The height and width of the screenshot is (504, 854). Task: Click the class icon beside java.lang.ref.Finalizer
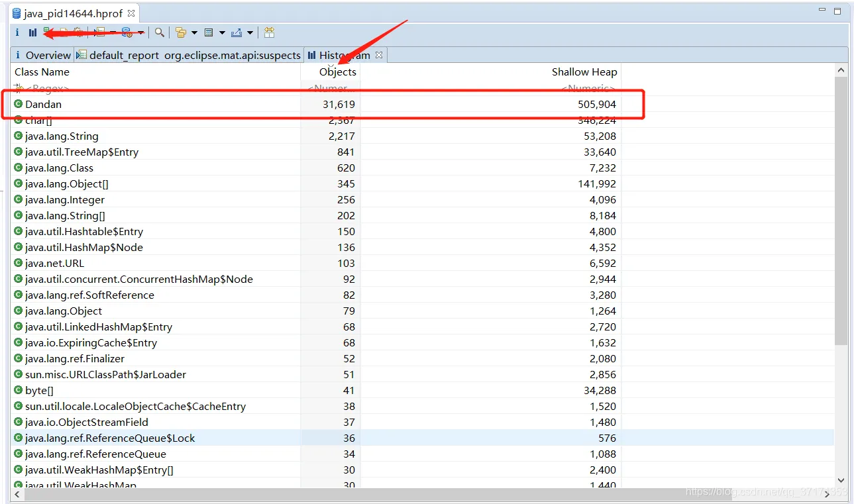tap(19, 358)
